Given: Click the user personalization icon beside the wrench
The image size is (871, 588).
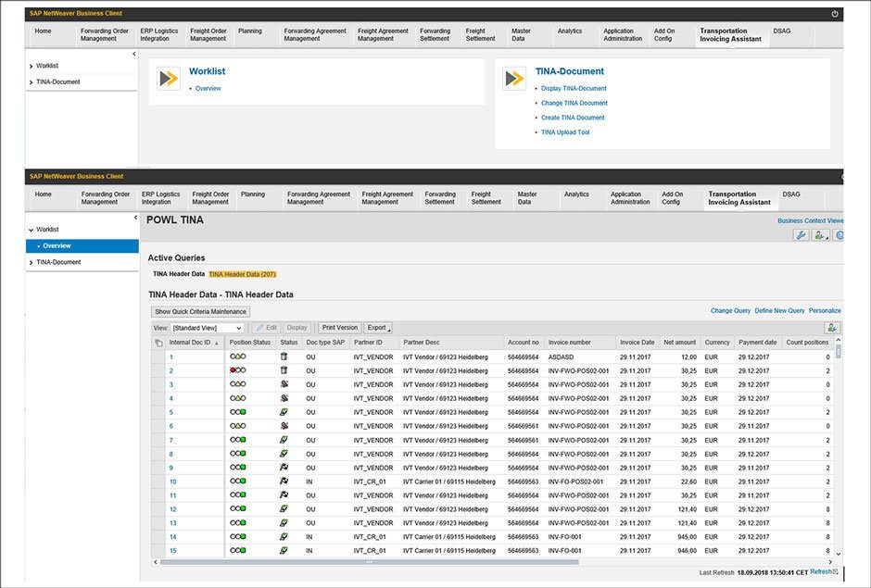Looking at the screenshot, I should coord(820,235).
